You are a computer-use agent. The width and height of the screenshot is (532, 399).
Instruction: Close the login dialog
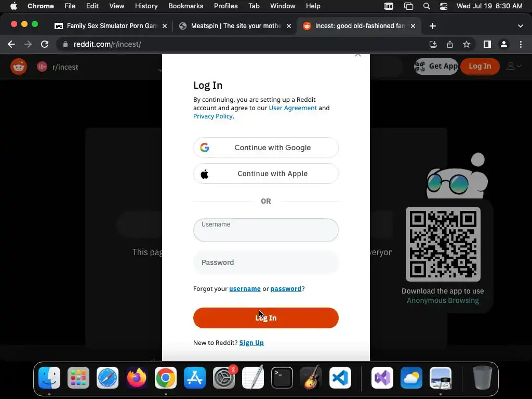[357, 55]
